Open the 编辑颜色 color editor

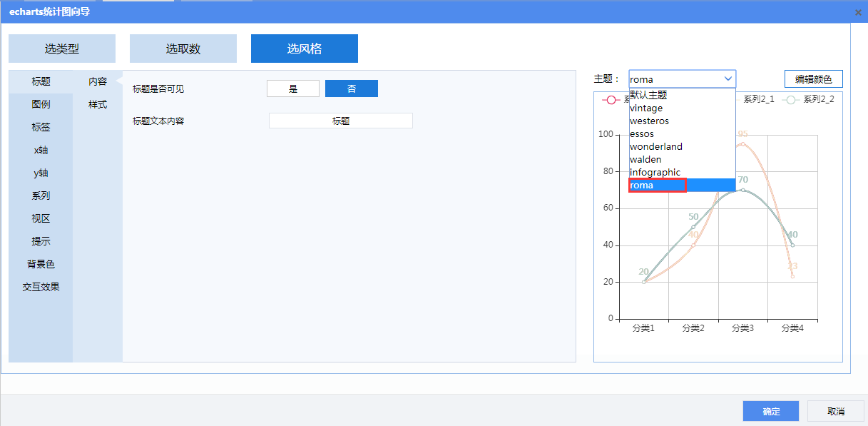pyautogui.click(x=813, y=79)
